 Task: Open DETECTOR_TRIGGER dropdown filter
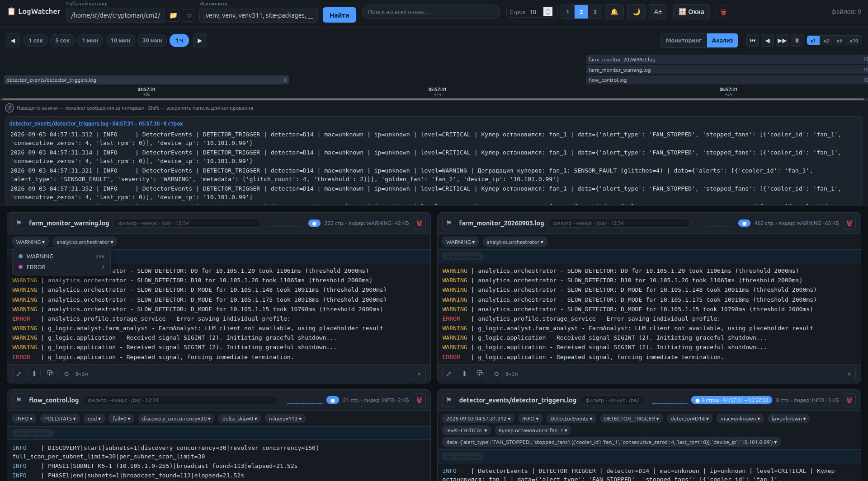tap(631, 419)
